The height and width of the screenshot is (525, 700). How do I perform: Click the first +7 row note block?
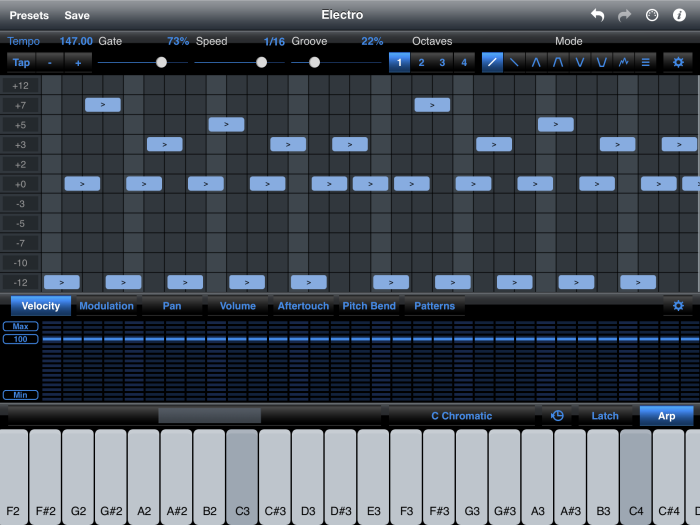(x=103, y=104)
